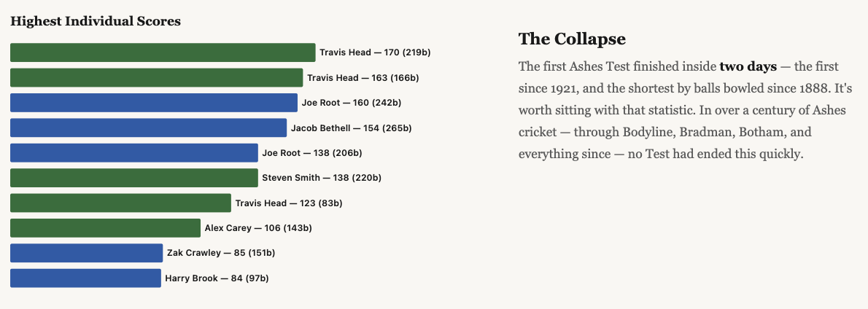Click the "Jacob Bethell — 154 (265b)" label text
Viewport: 868px width, 309px height.
[351, 128]
